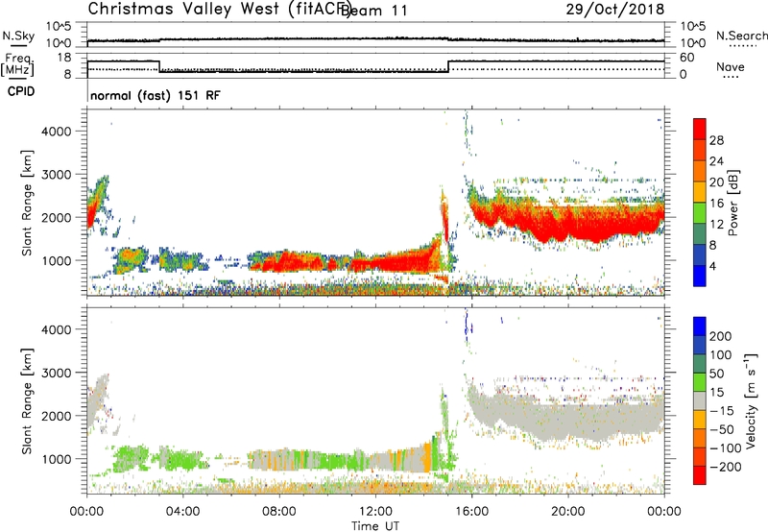This screenshot has height=532, width=768.
Task: Click the '200' tick on Velocity colorbar
Action: [x=721, y=336]
